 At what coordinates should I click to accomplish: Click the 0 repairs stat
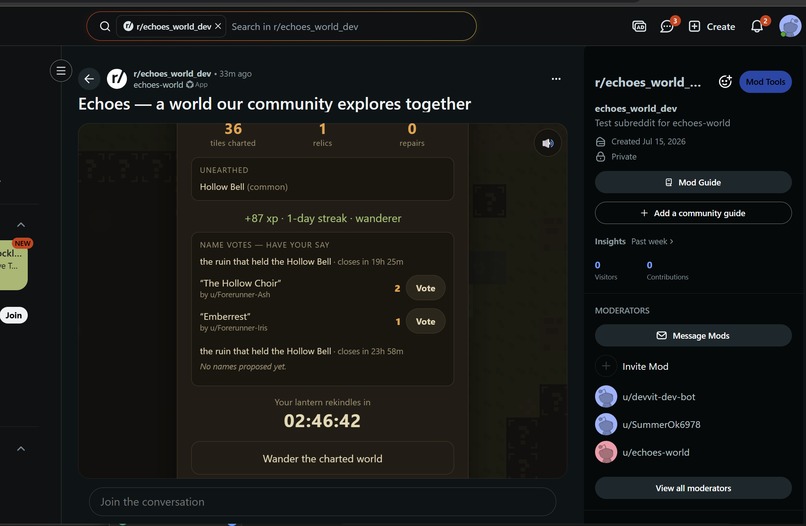pyautogui.click(x=412, y=134)
